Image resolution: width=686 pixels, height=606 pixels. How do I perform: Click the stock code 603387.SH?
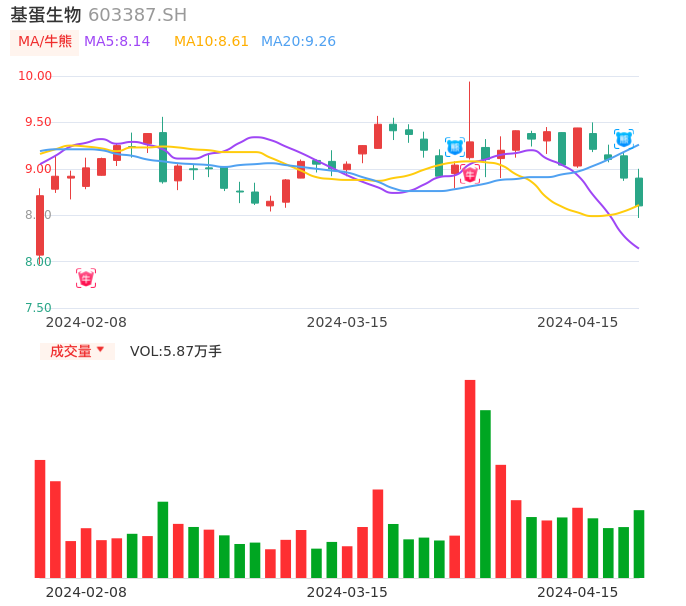[137, 15]
